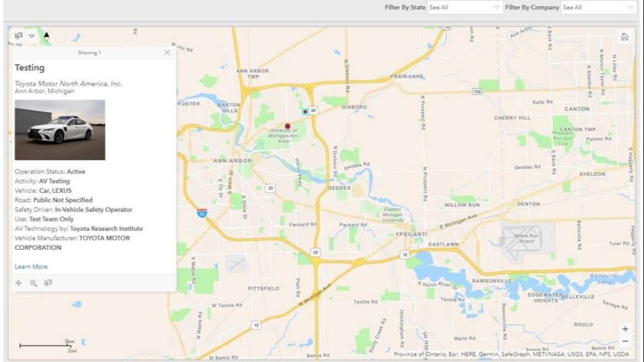This screenshot has height=362, width=644.
Task: Close the Testing popup panel
Action: point(167,53)
